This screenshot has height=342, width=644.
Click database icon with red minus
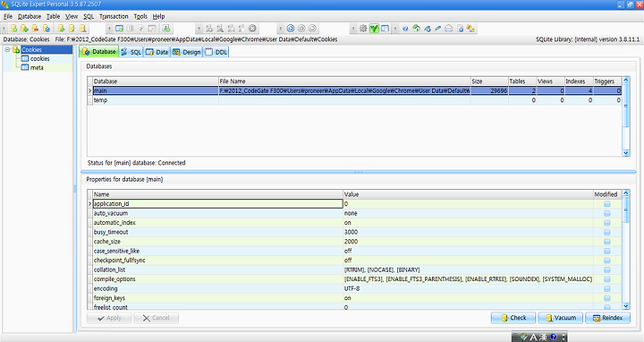coord(35,29)
